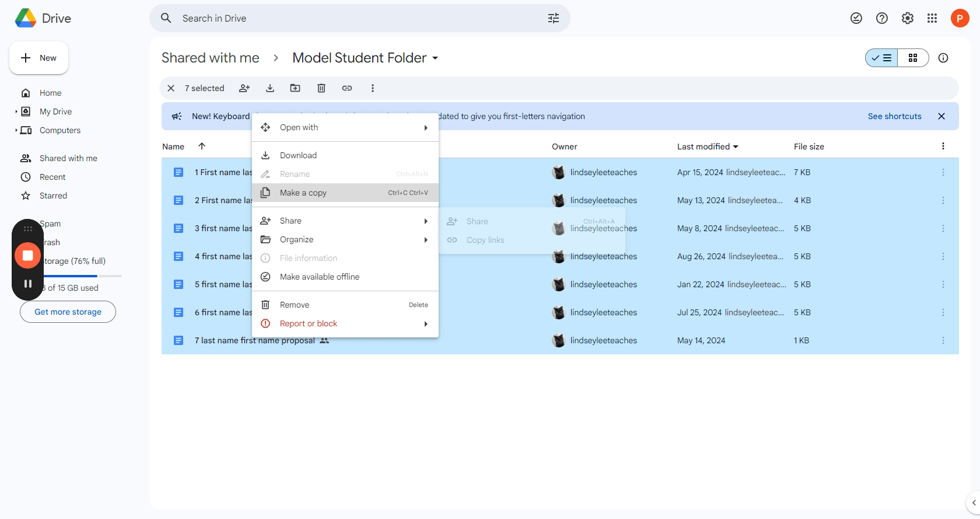Viewport: 980px width, 519px height.
Task: Open the Google apps grid
Action: 932,18
